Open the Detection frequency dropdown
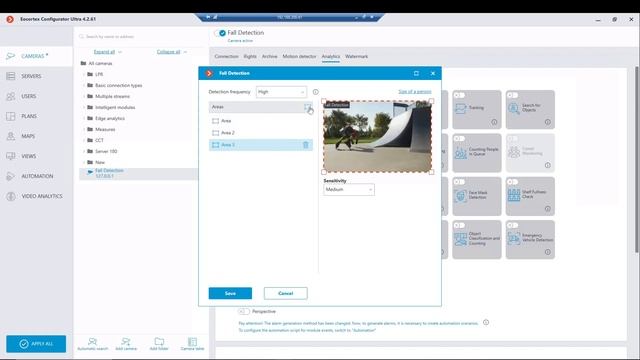 click(x=281, y=92)
